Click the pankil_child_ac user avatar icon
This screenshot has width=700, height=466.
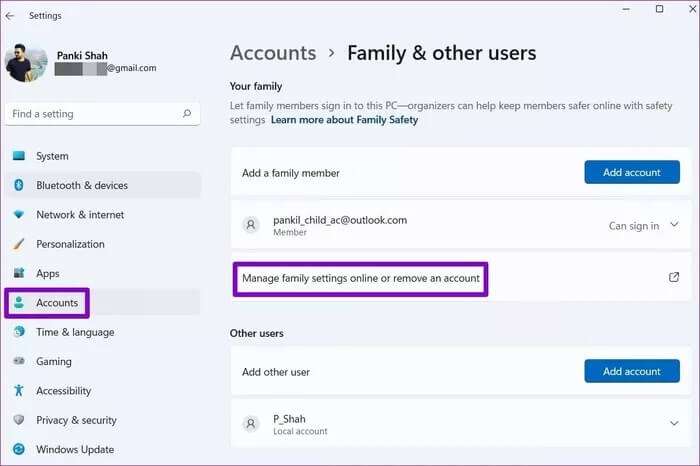coord(251,225)
